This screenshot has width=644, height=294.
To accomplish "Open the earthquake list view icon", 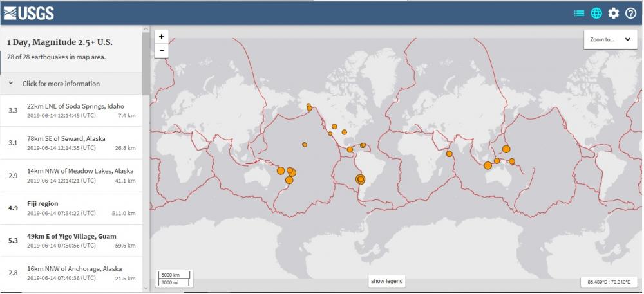I will [x=579, y=14].
